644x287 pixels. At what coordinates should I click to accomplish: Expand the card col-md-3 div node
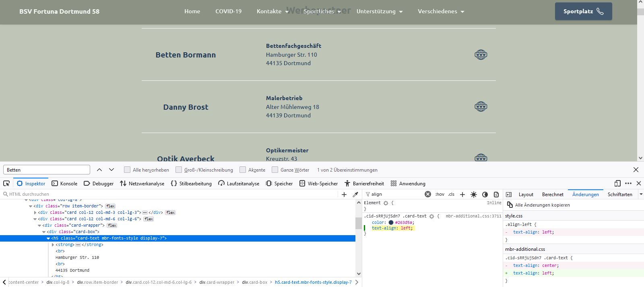coord(35,213)
